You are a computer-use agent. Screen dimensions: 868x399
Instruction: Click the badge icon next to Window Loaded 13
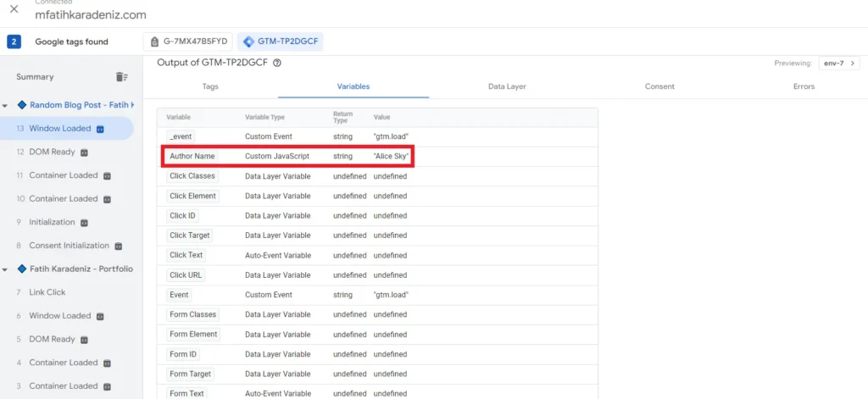coord(100,129)
